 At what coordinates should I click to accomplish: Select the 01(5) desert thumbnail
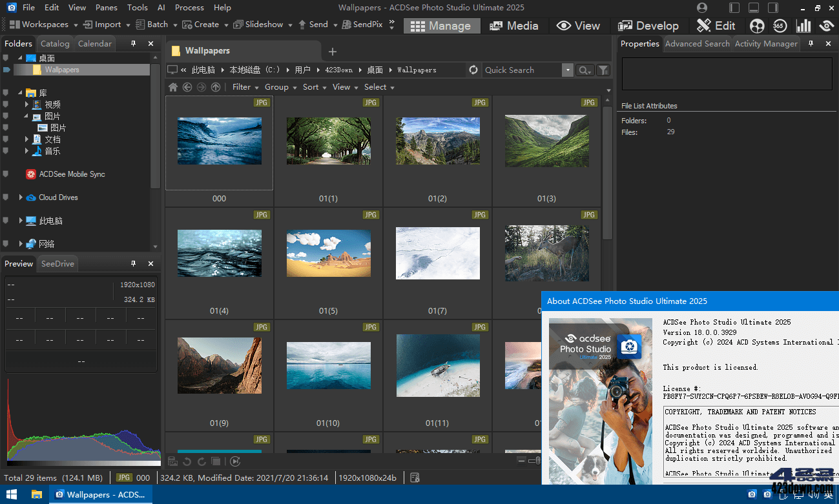point(328,254)
